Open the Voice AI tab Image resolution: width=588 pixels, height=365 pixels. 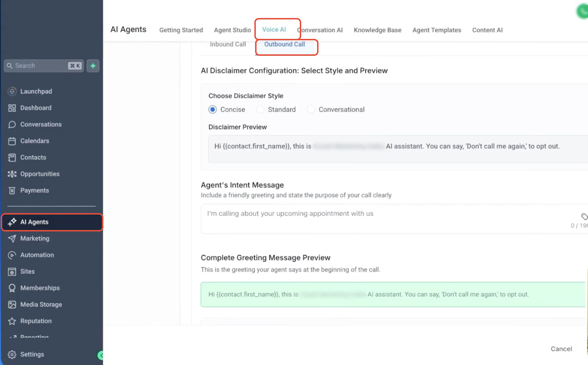pyautogui.click(x=274, y=30)
